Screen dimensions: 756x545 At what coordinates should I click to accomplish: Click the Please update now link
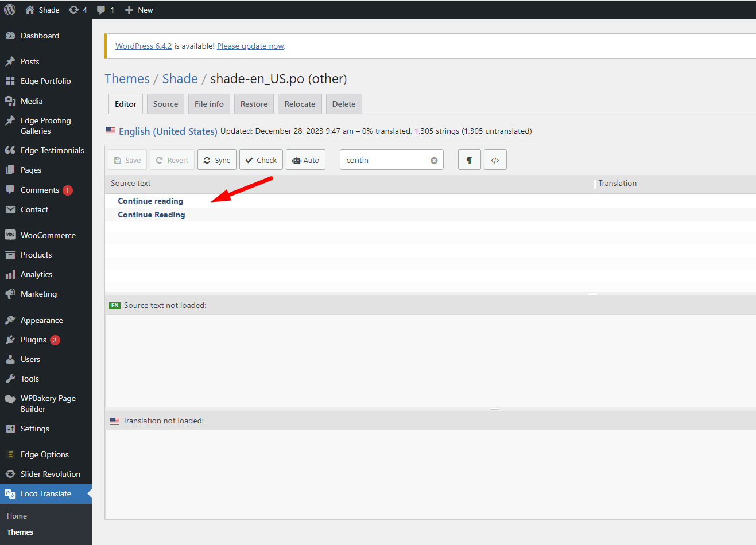pyautogui.click(x=250, y=46)
